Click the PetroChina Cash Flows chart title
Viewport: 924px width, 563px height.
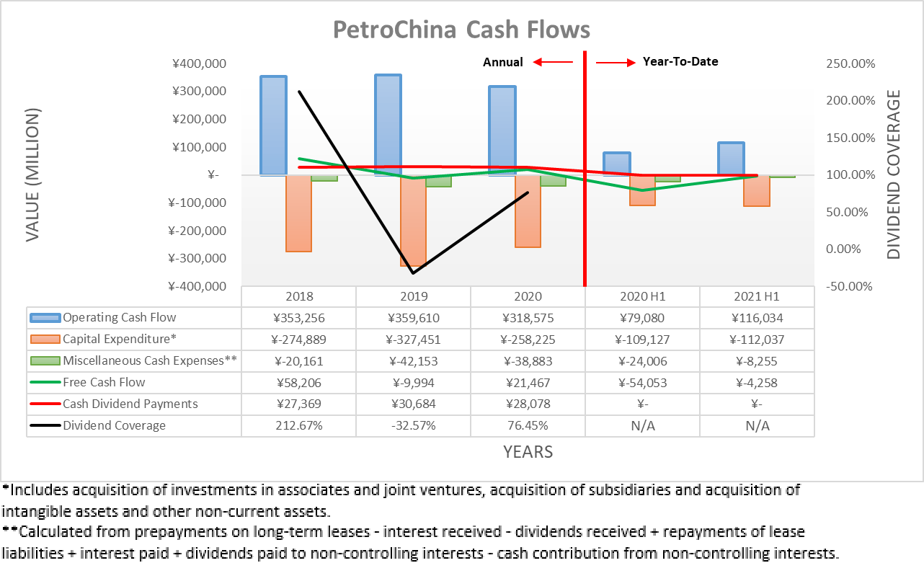click(461, 30)
